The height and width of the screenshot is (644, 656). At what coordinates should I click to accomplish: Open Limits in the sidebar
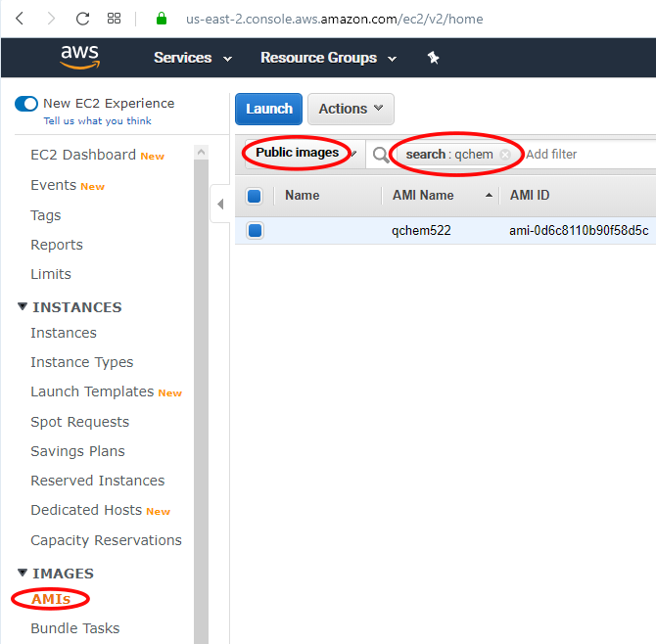pos(51,274)
